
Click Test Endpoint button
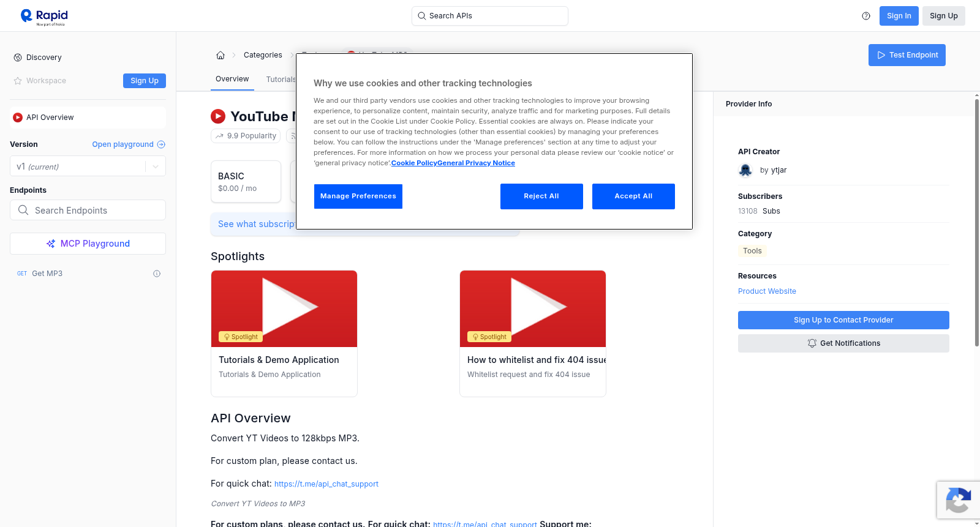pos(907,55)
